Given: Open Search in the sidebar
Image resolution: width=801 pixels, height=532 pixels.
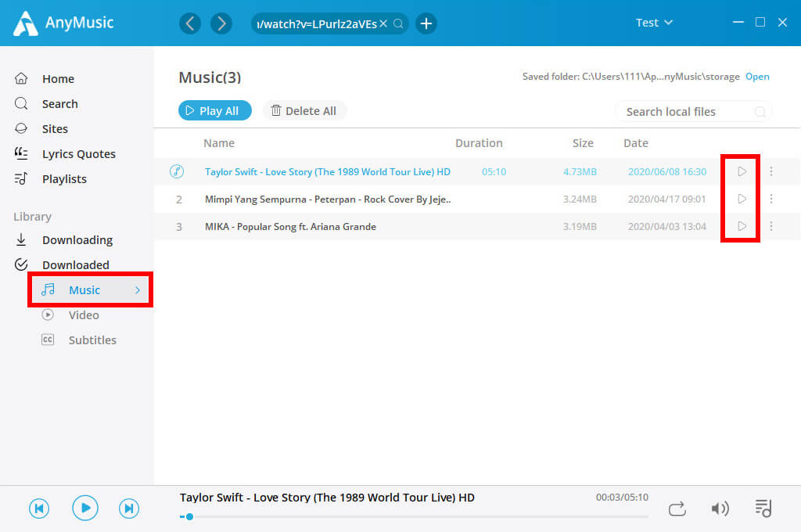Looking at the screenshot, I should (x=59, y=104).
